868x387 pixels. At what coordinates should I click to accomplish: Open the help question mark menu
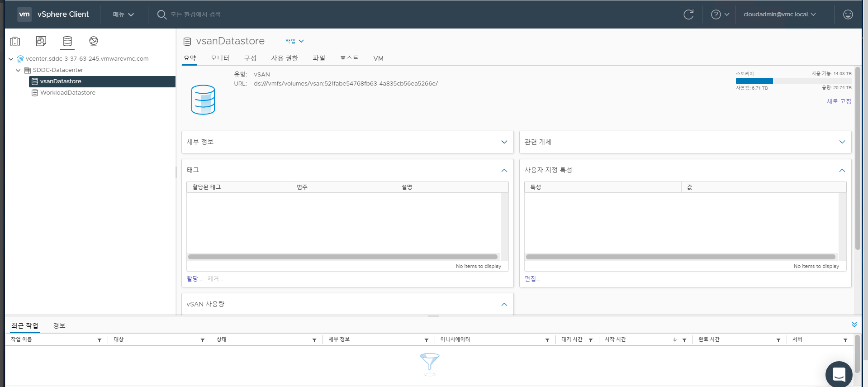click(720, 14)
